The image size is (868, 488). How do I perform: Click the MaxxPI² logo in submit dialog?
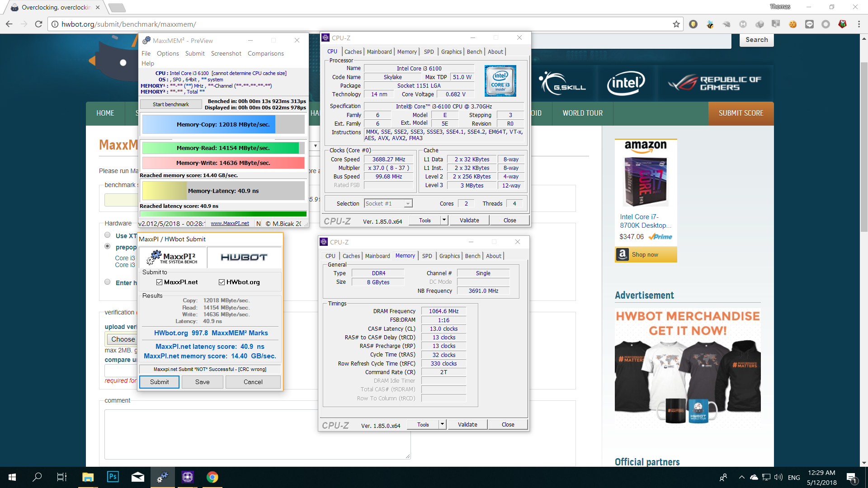click(x=172, y=257)
